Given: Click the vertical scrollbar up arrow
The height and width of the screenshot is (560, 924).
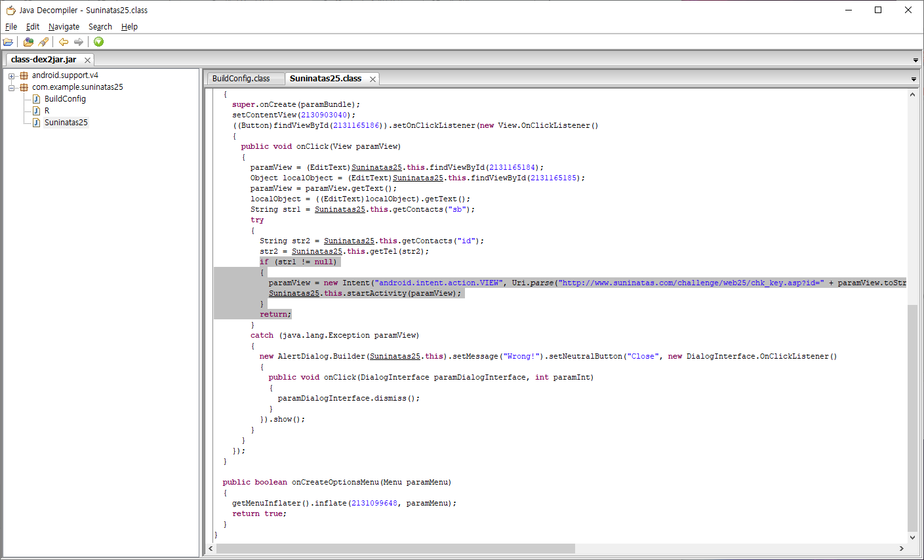Looking at the screenshot, I should pos(912,94).
